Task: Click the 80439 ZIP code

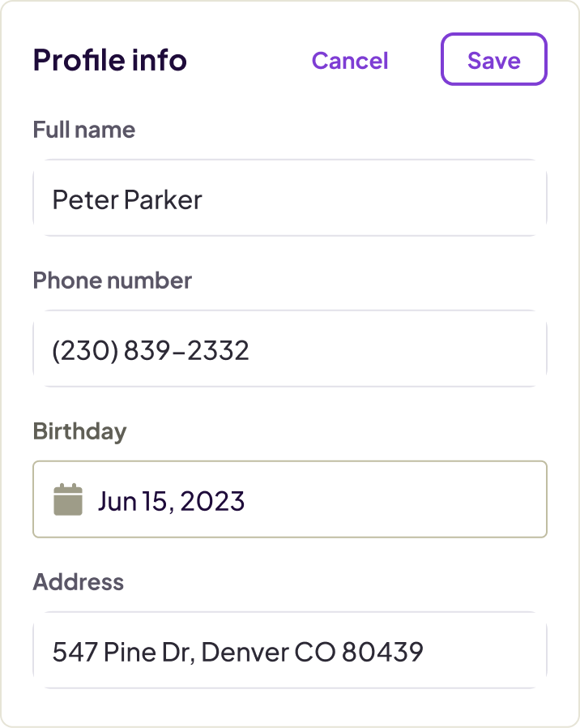Action: (382, 652)
